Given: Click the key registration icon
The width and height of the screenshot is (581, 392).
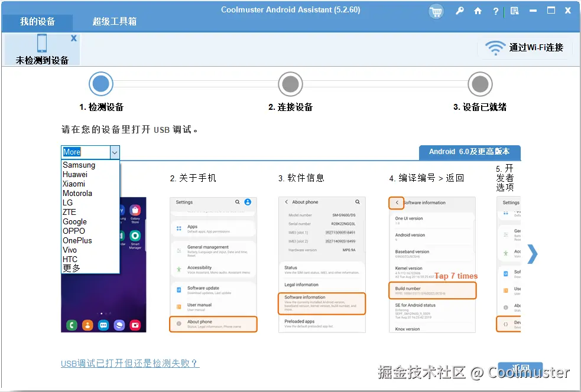Looking at the screenshot, I should click(x=459, y=11).
